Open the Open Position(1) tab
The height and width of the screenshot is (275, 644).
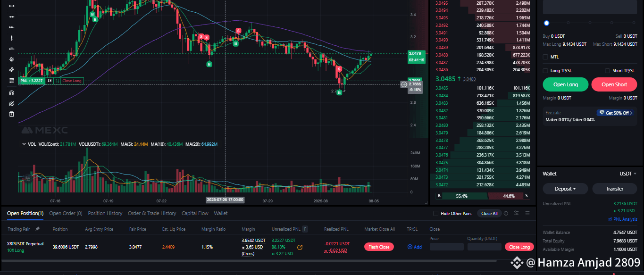[25, 213]
